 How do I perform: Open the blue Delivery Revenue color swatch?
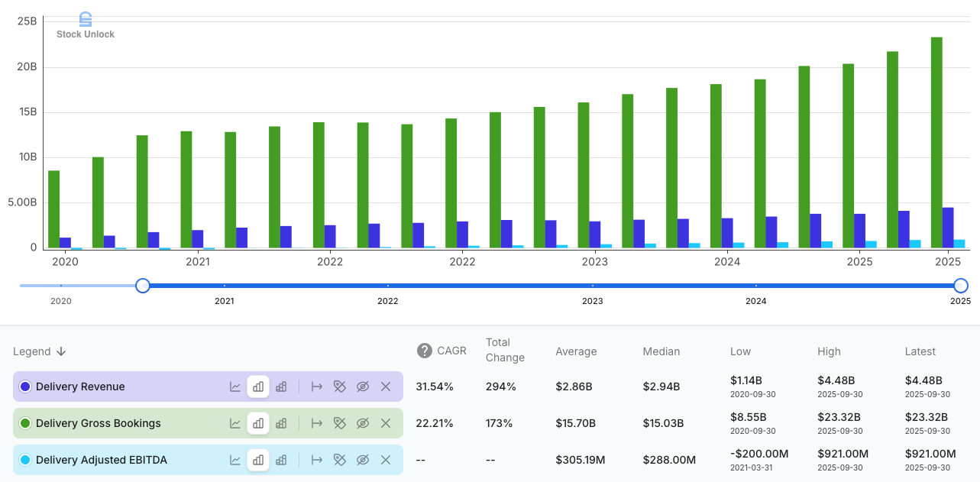click(25, 387)
